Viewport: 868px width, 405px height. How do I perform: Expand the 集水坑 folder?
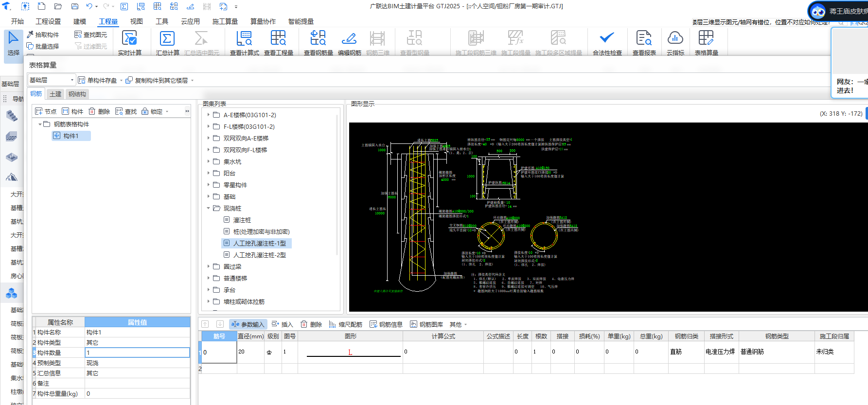point(209,161)
